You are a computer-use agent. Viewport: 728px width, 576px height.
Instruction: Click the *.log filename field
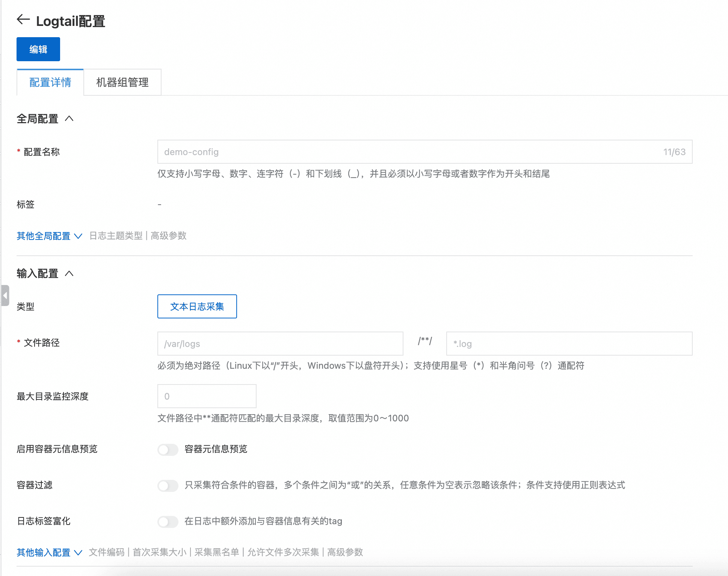(569, 344)
